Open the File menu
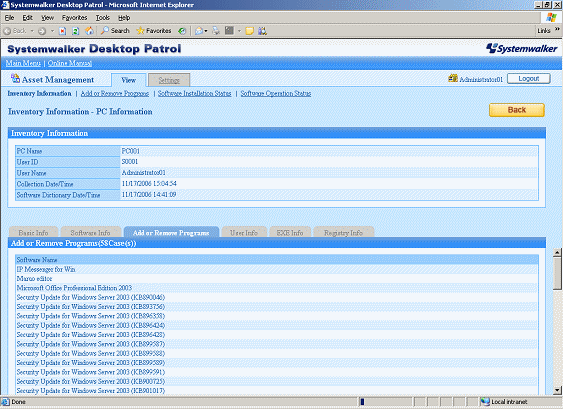The image size is (563, 409). (9, 18)
